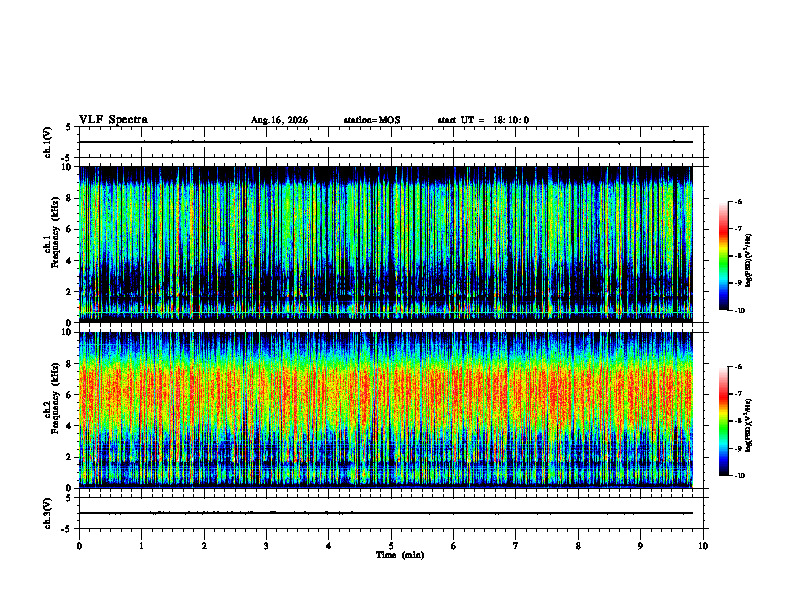
Task: Click the date 'Aug.16, 2026' in header
Action: (x=279, y=120)
